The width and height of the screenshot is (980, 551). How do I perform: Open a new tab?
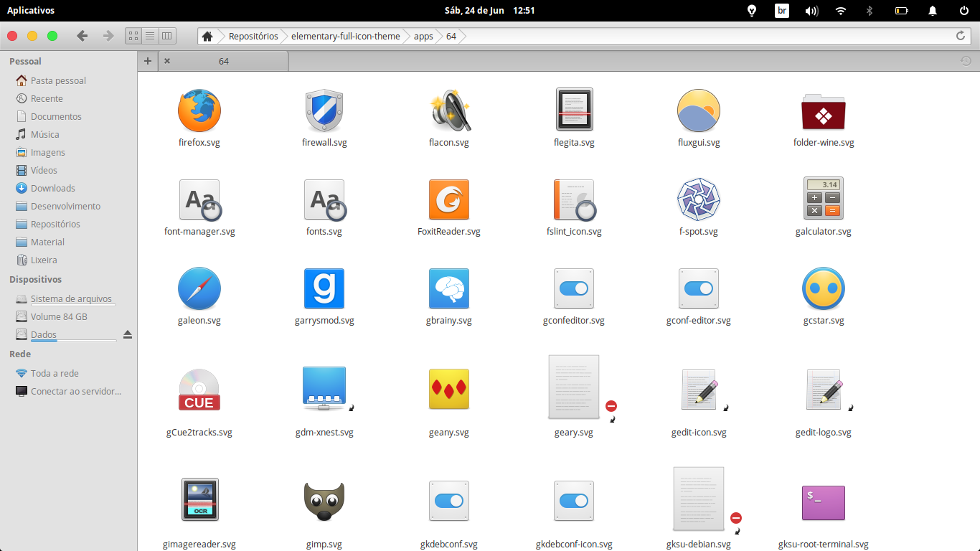148,61
